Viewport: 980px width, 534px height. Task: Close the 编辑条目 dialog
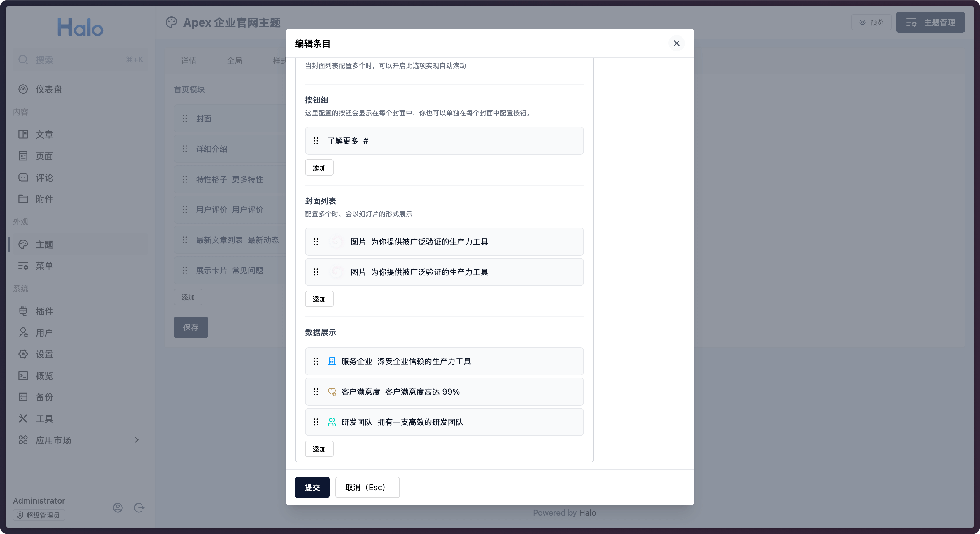pos(676,43)
